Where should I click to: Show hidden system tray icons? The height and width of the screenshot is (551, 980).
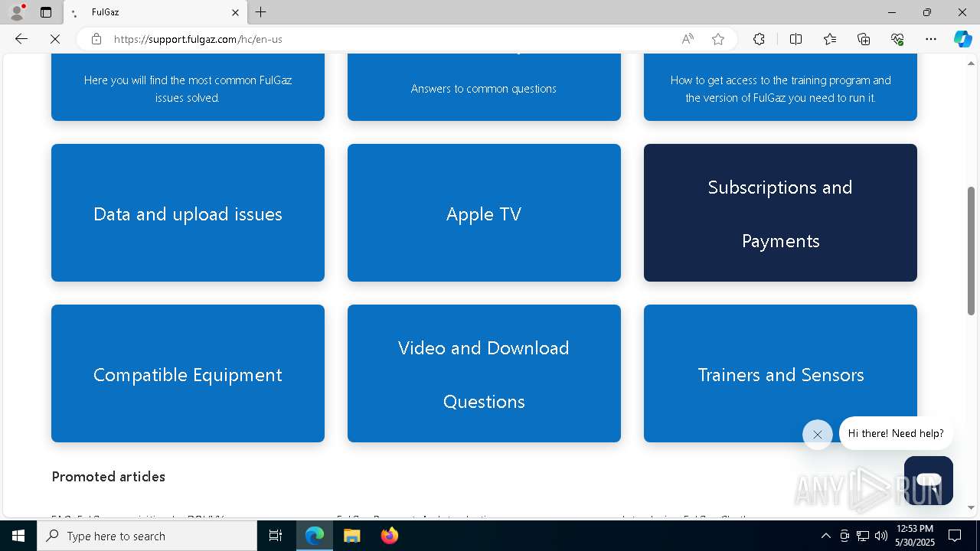tap(825, 536)
